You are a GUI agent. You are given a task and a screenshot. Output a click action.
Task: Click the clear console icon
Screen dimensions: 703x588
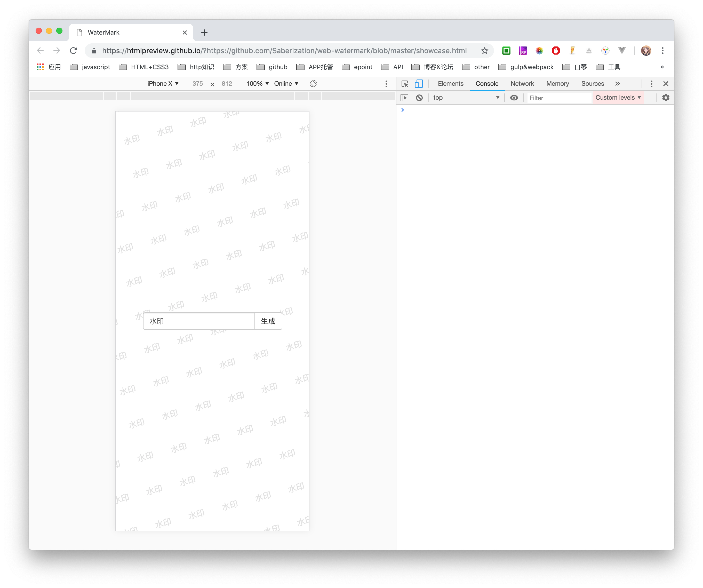pyautogui.click(x=419, y=98)
